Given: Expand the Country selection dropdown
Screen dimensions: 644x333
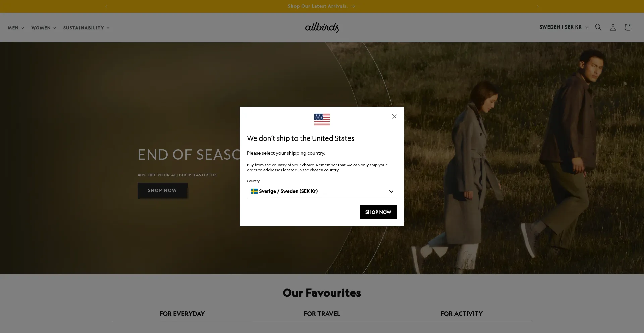Looking at the screenshot, I should pyautogui.click(x=322, y=191).
